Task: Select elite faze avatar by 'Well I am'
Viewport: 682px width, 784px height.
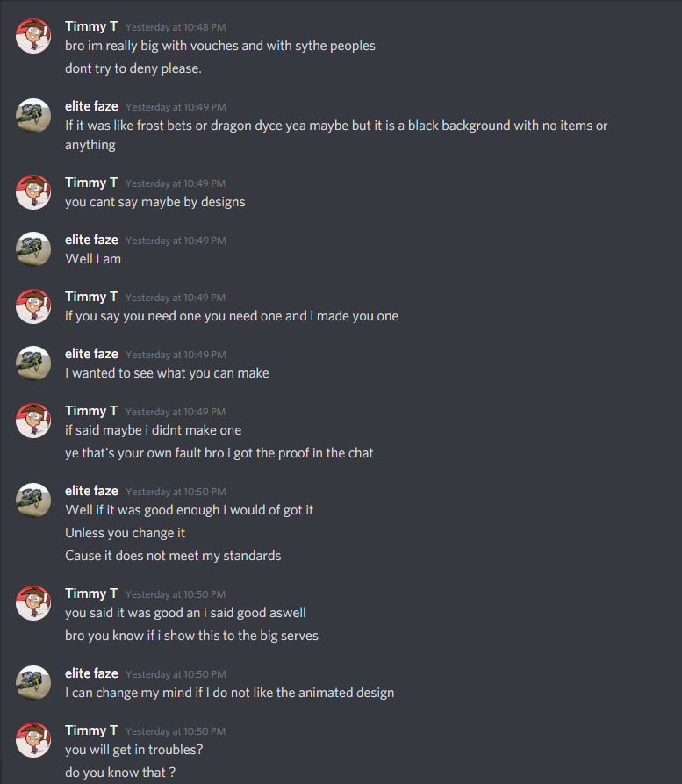Action: point(33,249)
